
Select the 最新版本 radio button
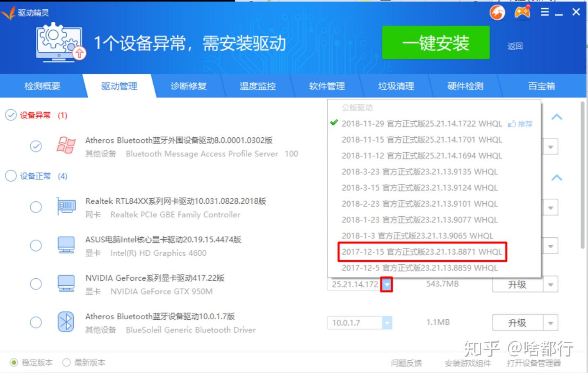click(66, 362)
